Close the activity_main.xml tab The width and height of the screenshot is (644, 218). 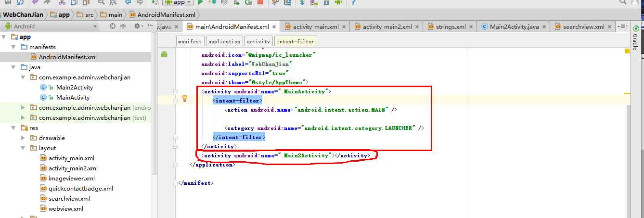pyautogui.click(x=345, y=27)
